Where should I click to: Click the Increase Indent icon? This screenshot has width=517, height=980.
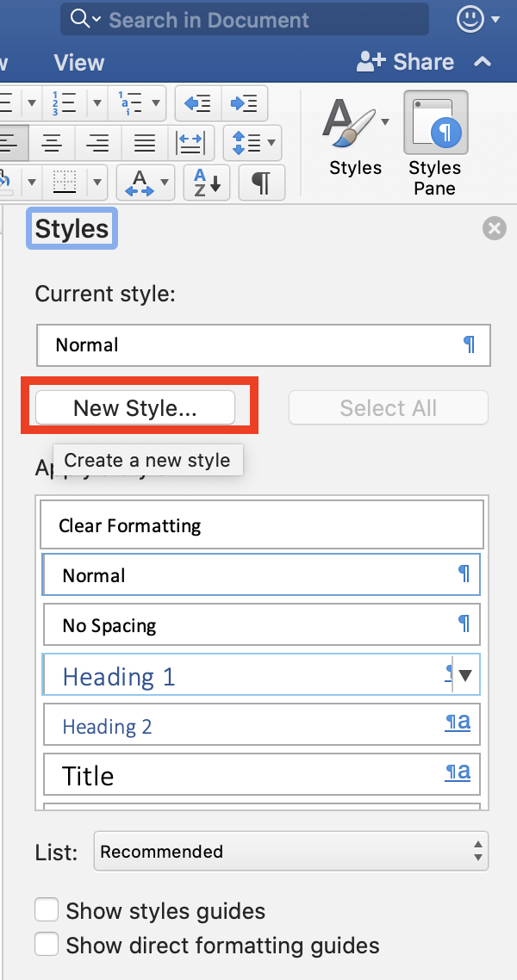click(244, 104)
